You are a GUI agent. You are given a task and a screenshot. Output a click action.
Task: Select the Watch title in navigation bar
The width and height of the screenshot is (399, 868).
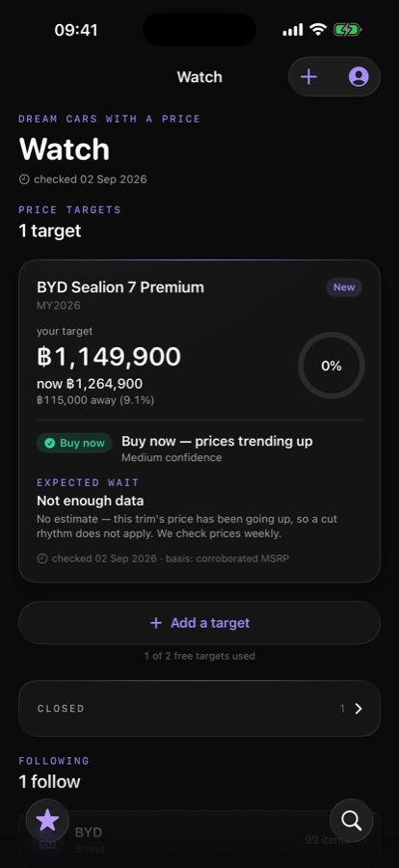click(199, 76)
